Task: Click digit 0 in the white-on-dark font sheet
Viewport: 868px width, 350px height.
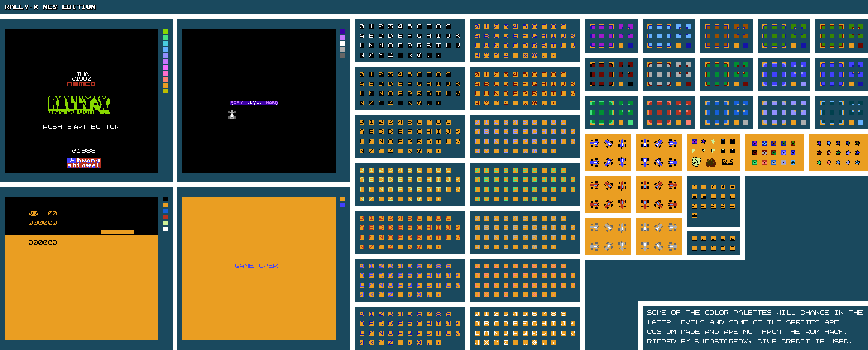Action: [361, 26]
